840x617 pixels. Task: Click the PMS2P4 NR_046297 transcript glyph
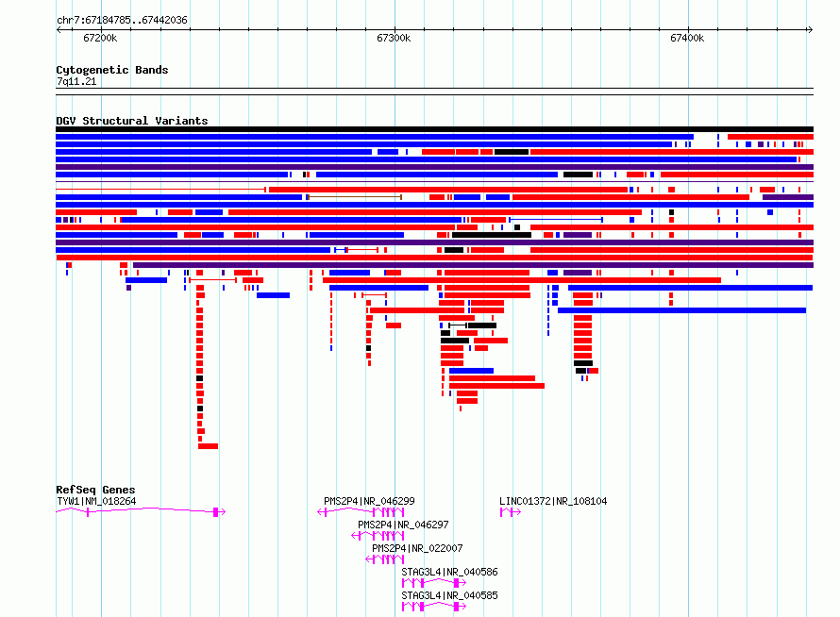pyautogui.click(x=378, y=536)
